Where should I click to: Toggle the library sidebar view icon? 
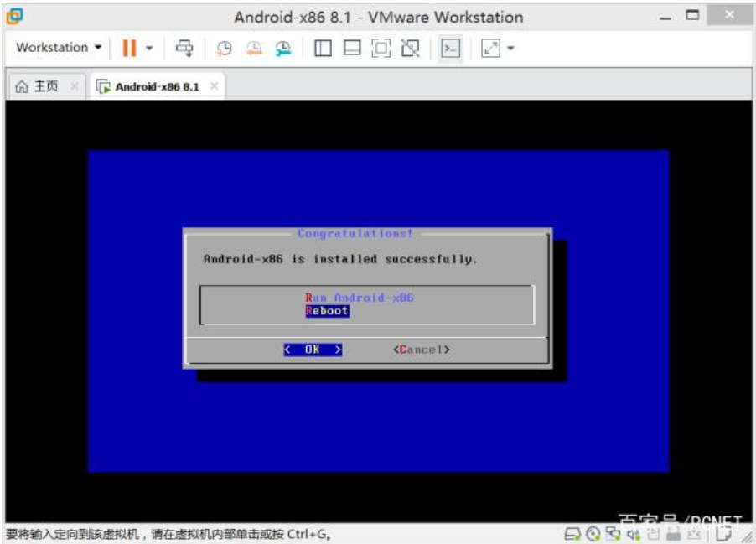[x=323, y=48]
